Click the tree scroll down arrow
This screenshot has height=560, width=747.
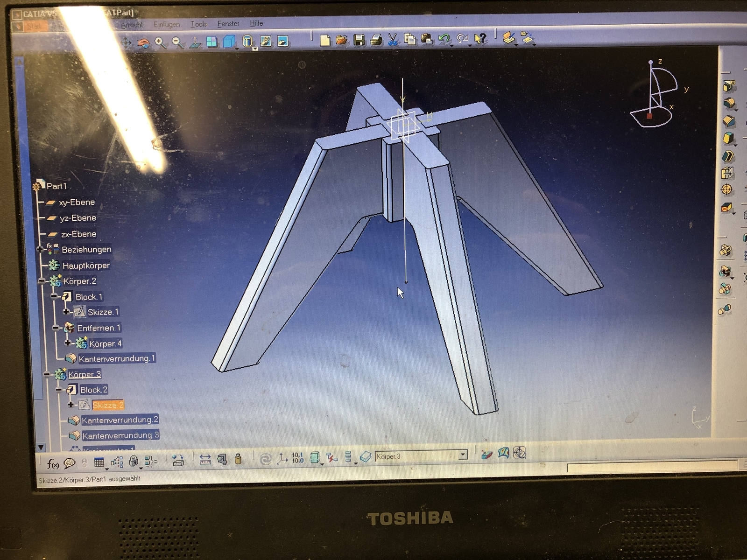coord(41,447)
